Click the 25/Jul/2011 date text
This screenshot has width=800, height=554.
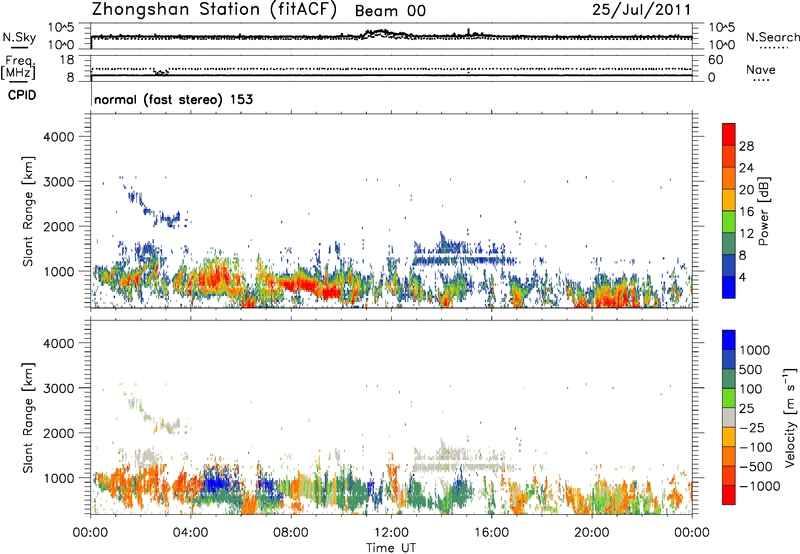[642, 10]
